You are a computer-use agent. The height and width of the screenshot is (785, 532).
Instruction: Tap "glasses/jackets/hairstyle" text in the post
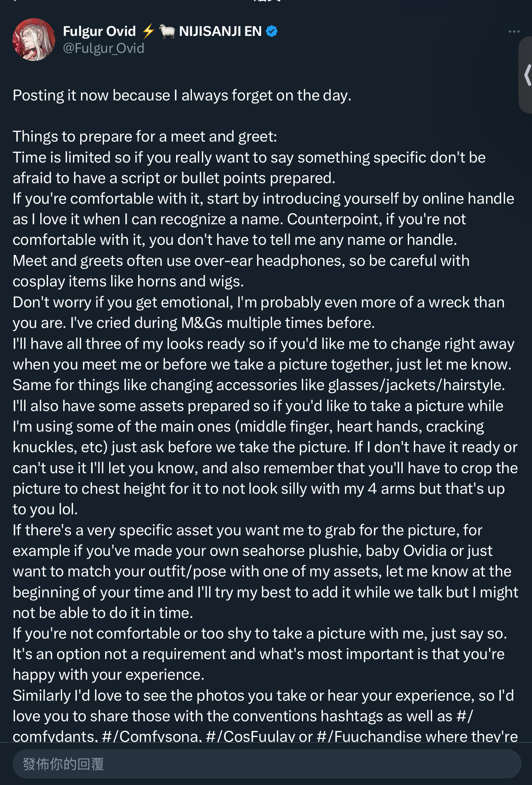point(416,385)
